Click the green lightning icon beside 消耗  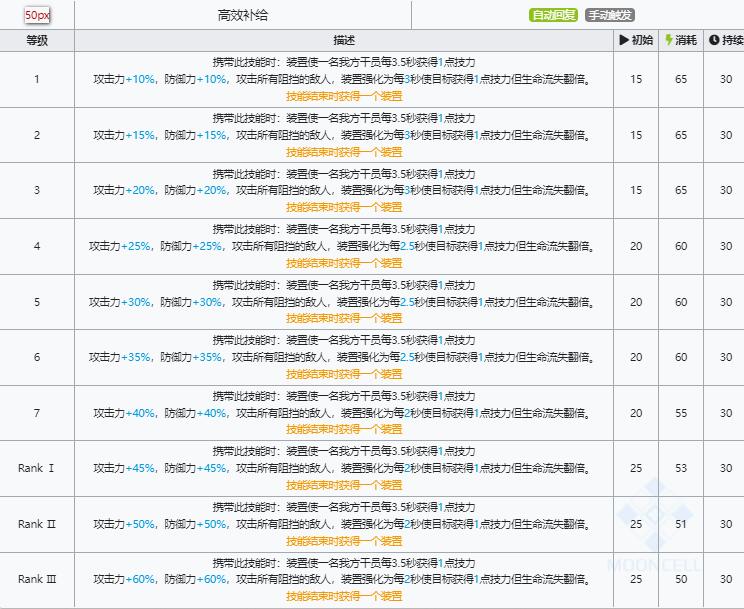(x=669, y=40)
